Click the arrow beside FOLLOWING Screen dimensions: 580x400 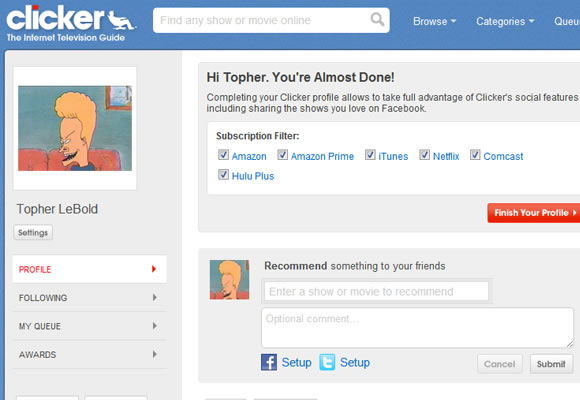[155, 297]
